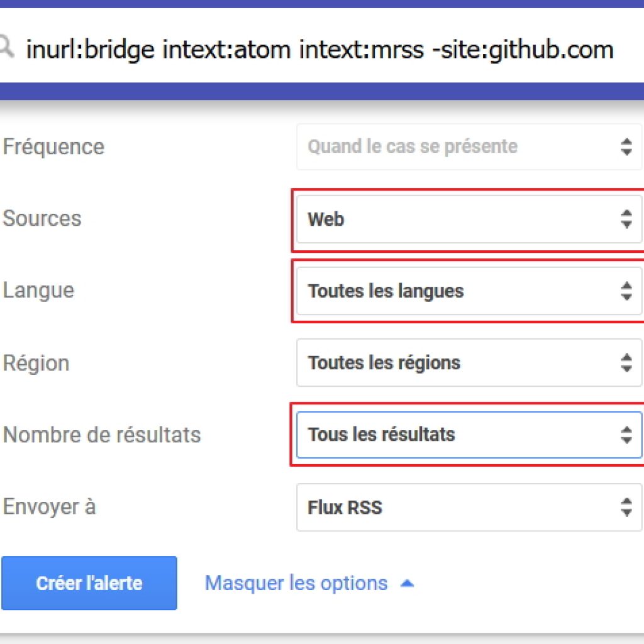Open the Toutes les langues dropdown
Screen dimensions: 644x644
[x=469, y=291]
